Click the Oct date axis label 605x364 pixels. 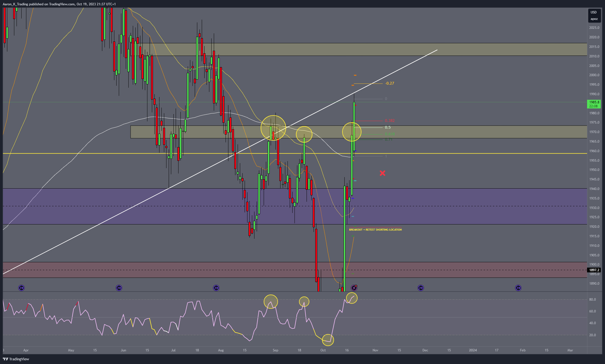[323, 350]
